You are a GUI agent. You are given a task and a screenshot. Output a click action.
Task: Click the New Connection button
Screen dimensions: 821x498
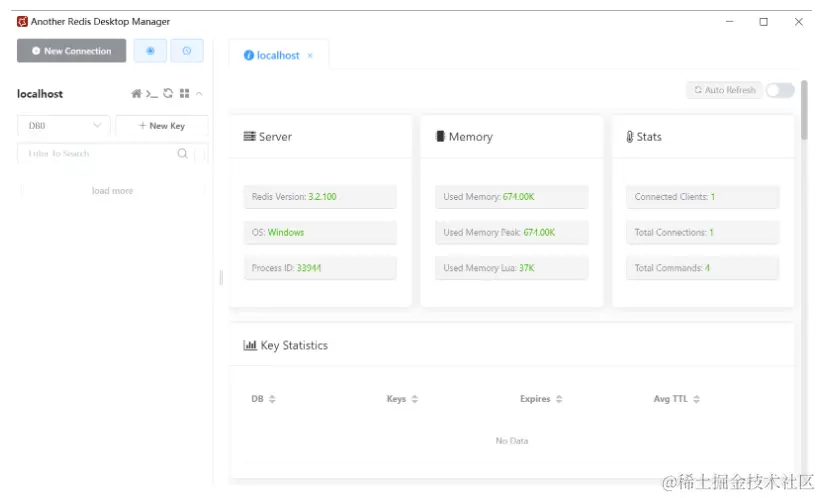pos(71,51)
